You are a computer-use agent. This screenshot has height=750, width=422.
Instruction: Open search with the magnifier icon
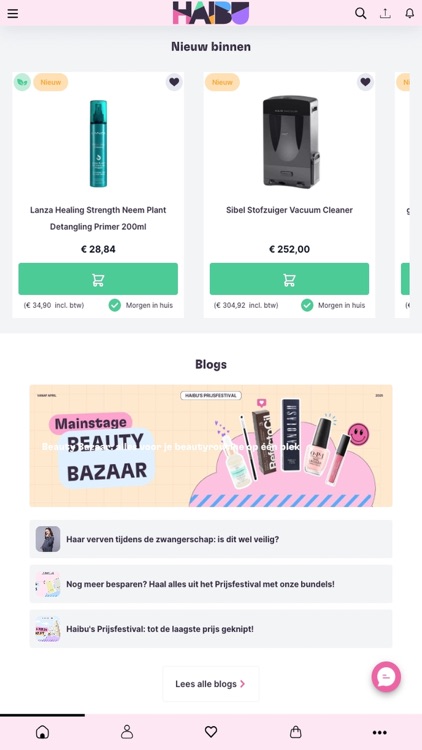click(x=360, y=13)
